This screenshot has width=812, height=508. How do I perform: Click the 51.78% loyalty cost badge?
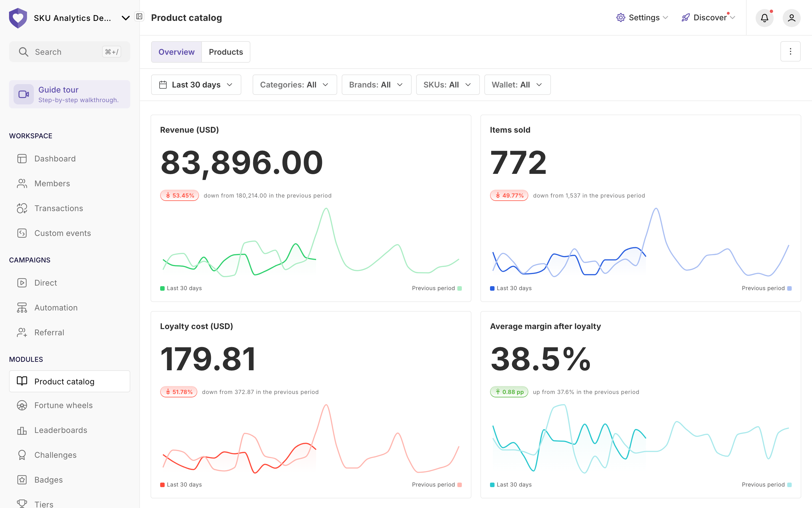point(179,392)
